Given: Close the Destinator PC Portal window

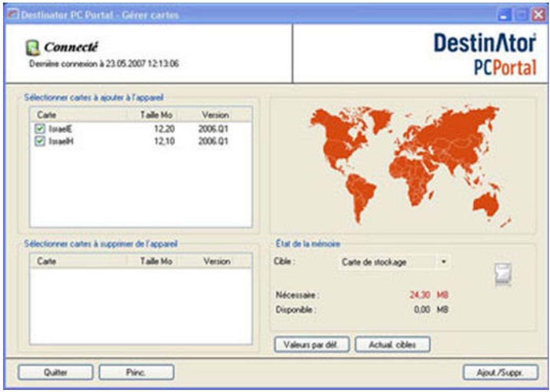Looking at the screenshot, I should click(x=538, y=15).
